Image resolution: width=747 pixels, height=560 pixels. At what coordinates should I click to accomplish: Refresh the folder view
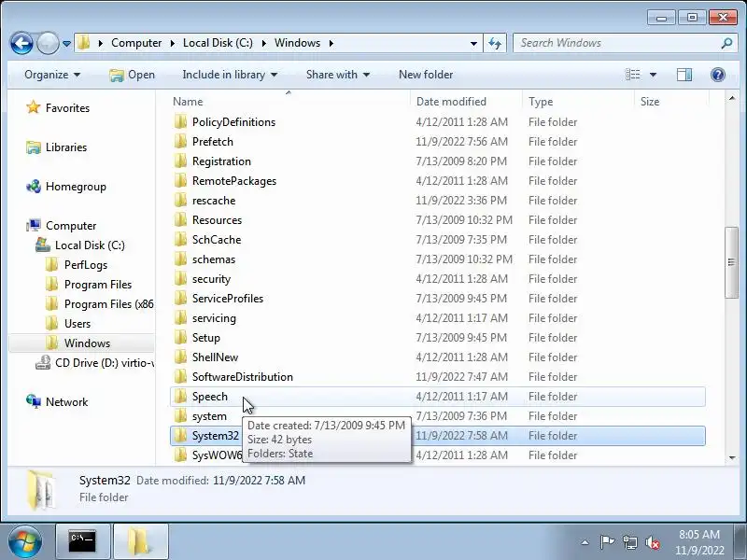(x=495, y=43)
